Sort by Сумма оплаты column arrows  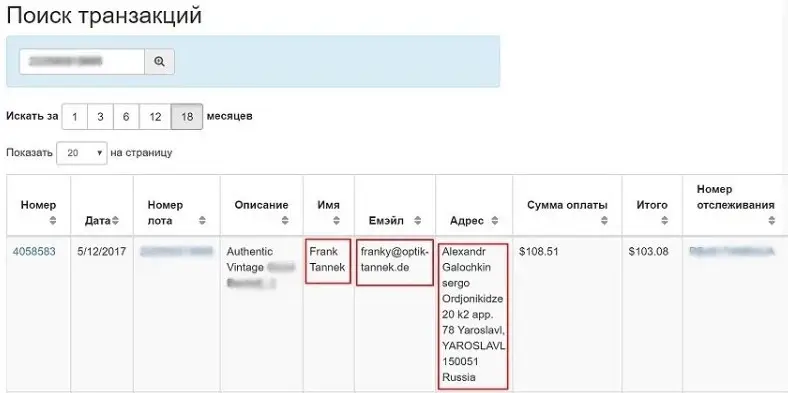(604, 221)
